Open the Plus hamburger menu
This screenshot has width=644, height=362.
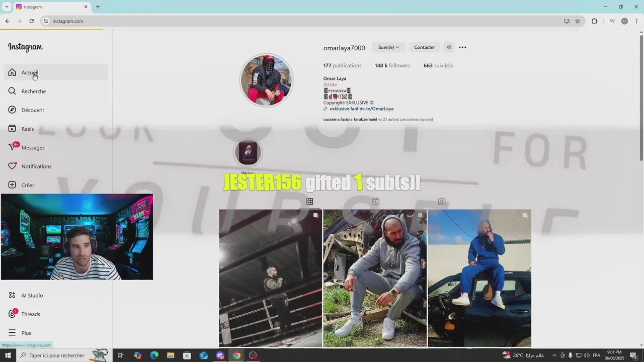click(56, 333)
